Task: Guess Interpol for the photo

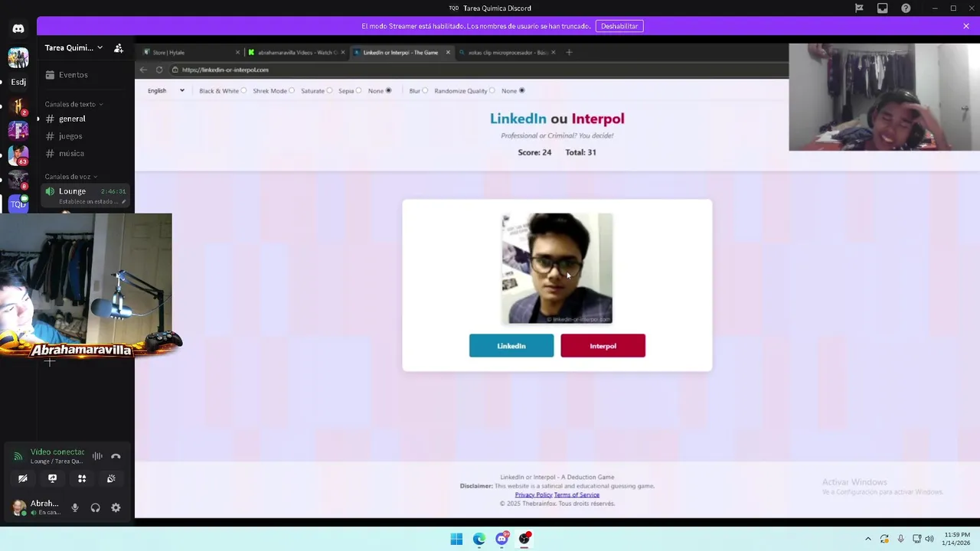Action: (603, 346)
